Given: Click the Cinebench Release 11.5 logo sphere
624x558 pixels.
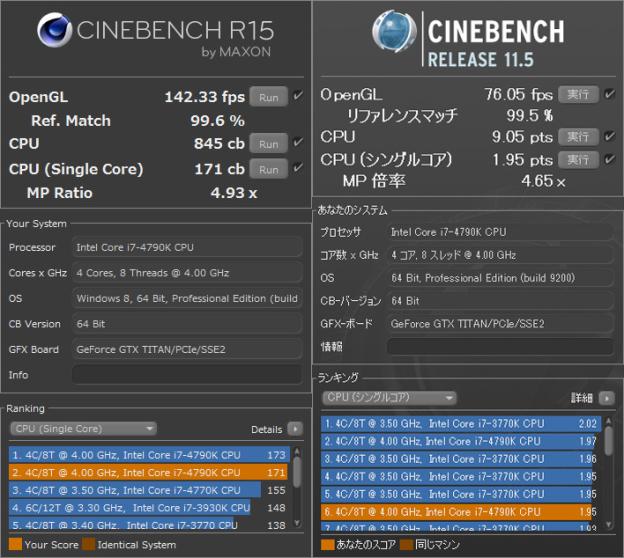Looking at the screenshot, I should tap(394, 31).
